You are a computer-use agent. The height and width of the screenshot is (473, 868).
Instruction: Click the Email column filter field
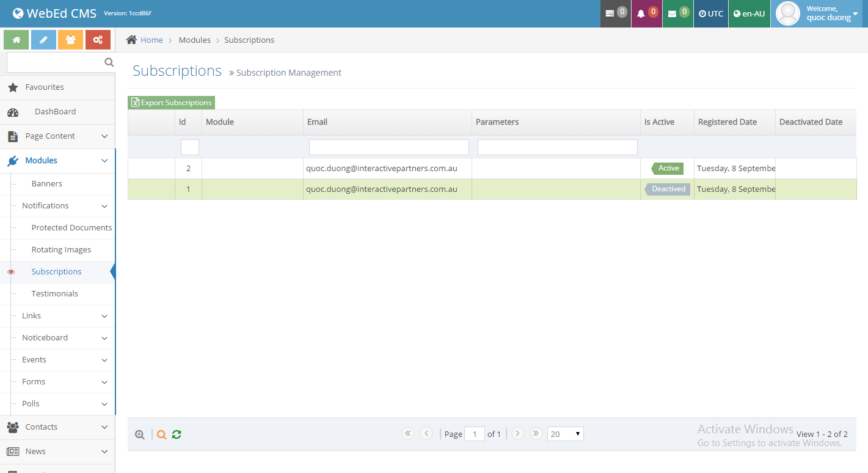[388, 147]
